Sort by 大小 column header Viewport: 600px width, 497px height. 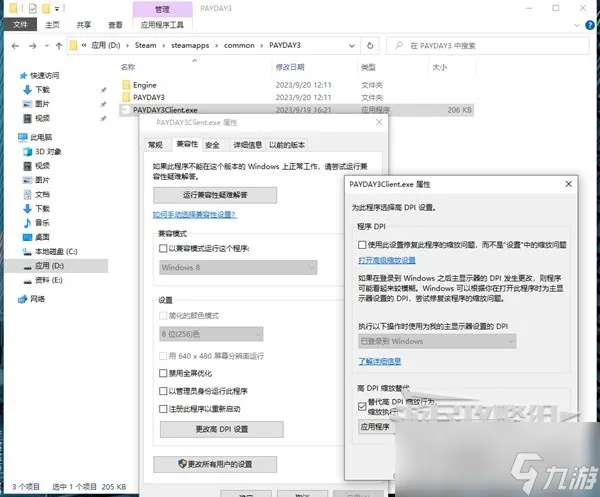439,67
